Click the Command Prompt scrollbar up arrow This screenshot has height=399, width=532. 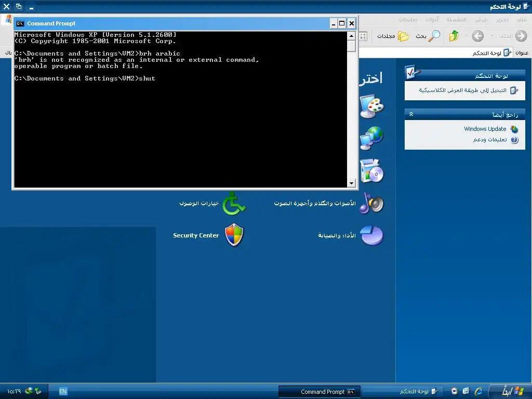coord(351,36)
